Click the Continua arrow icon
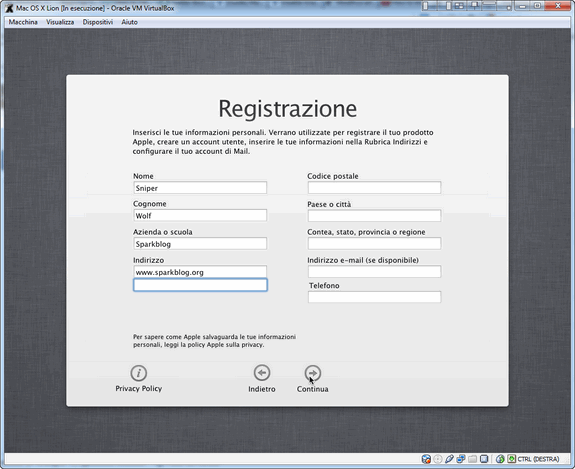Screen dimensions: 575x469 tap(313, 373)
